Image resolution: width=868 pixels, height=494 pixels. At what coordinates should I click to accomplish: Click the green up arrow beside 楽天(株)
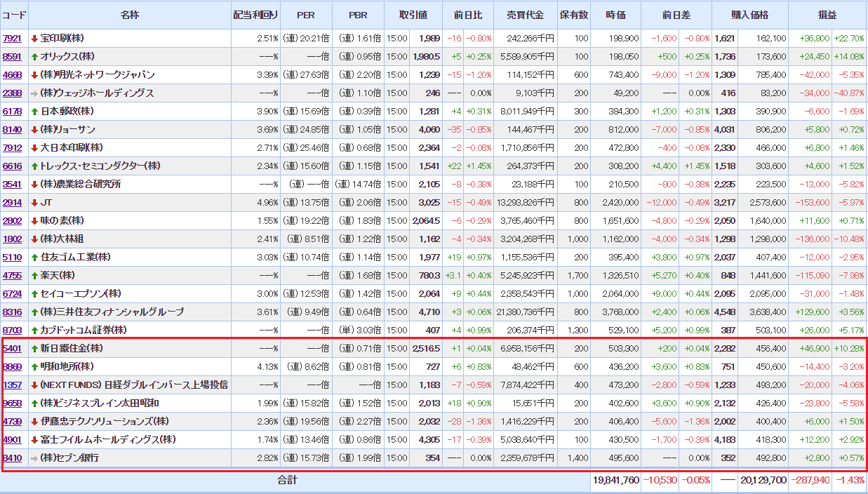34,276
